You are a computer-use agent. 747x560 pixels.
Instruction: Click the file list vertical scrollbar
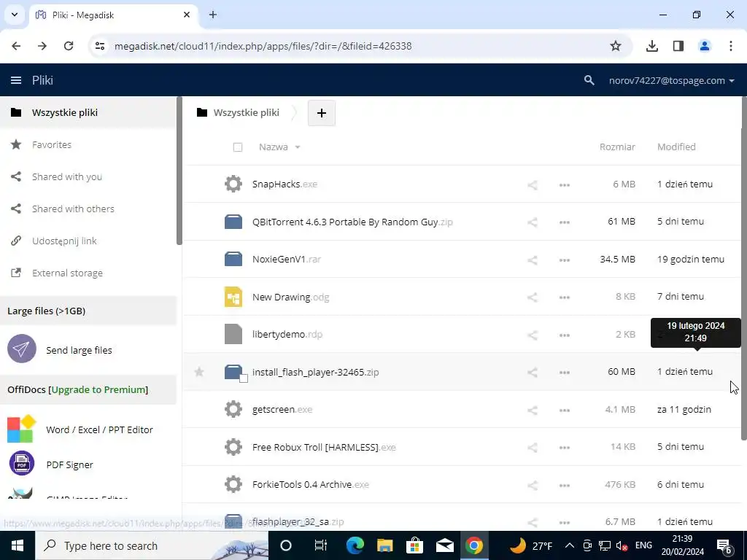(x=743, y=269)
